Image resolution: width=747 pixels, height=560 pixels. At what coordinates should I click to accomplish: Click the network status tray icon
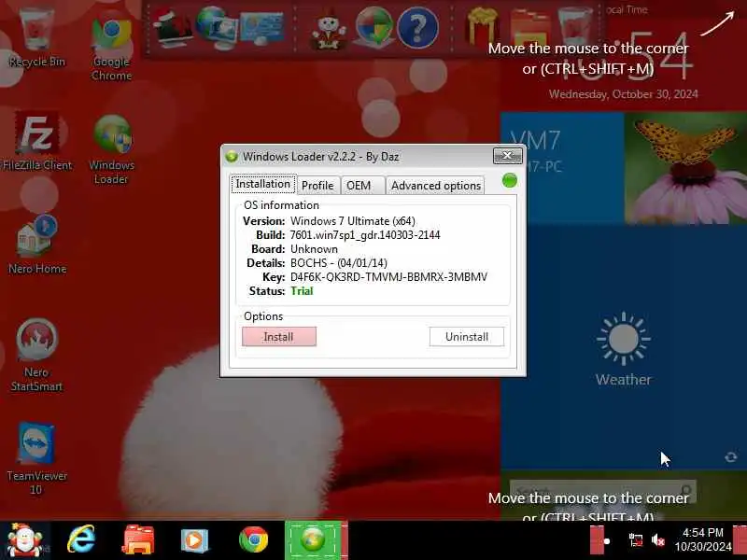[636, 540]
